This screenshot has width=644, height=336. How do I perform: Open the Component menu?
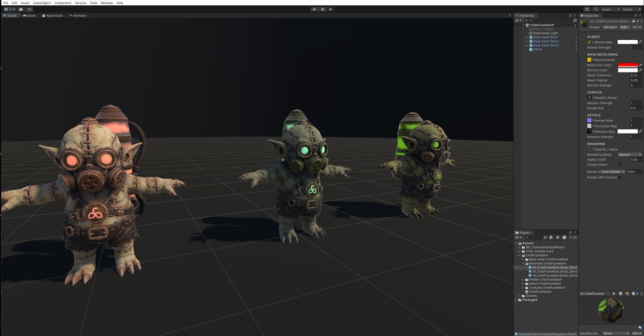63,3
